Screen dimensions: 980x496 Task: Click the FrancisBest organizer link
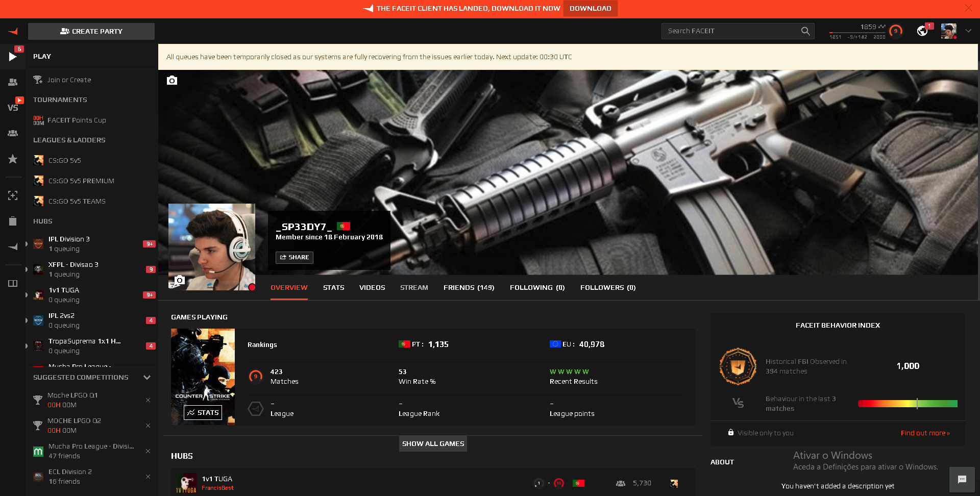(217, 488)
